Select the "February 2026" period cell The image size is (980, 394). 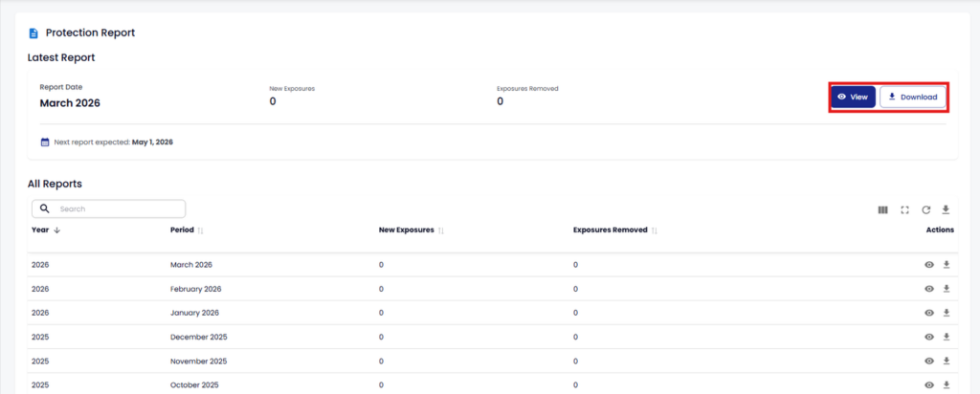(195, 289)
